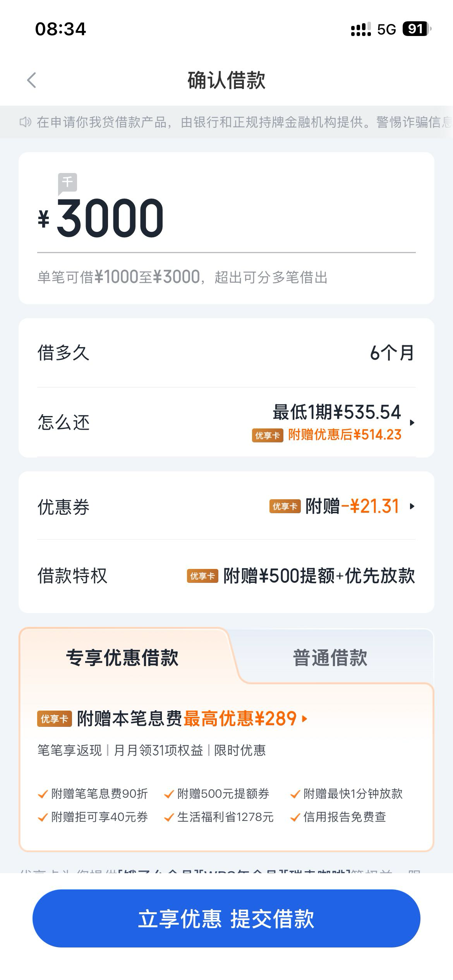
Task: Tap checkmark item 附赠500元提额券
Action: point(217,794)
